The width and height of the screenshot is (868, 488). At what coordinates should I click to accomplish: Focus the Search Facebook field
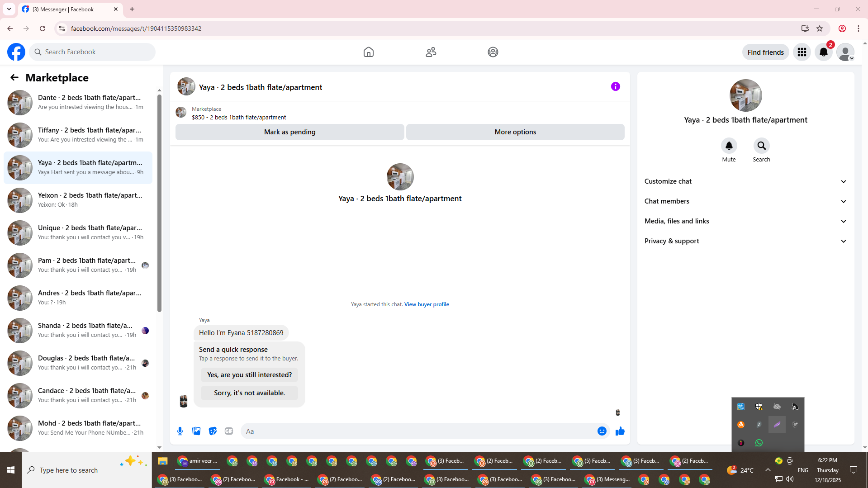(x=92, y=52)
